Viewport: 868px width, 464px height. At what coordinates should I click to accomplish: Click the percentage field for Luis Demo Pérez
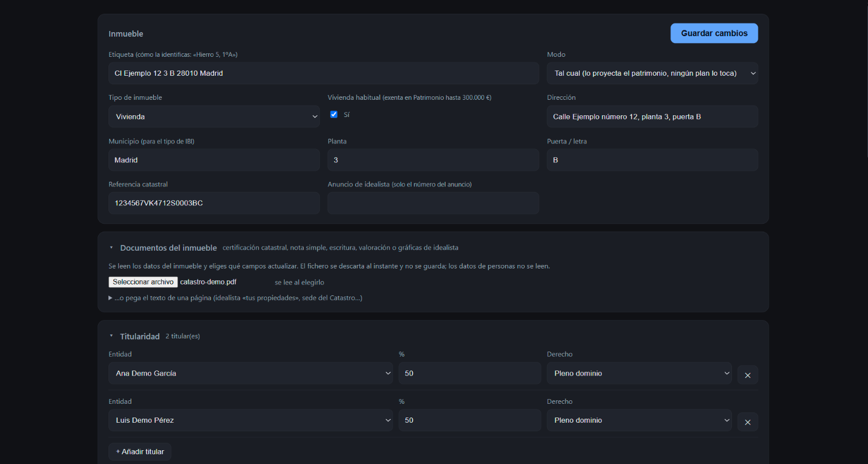click(470, 420)
